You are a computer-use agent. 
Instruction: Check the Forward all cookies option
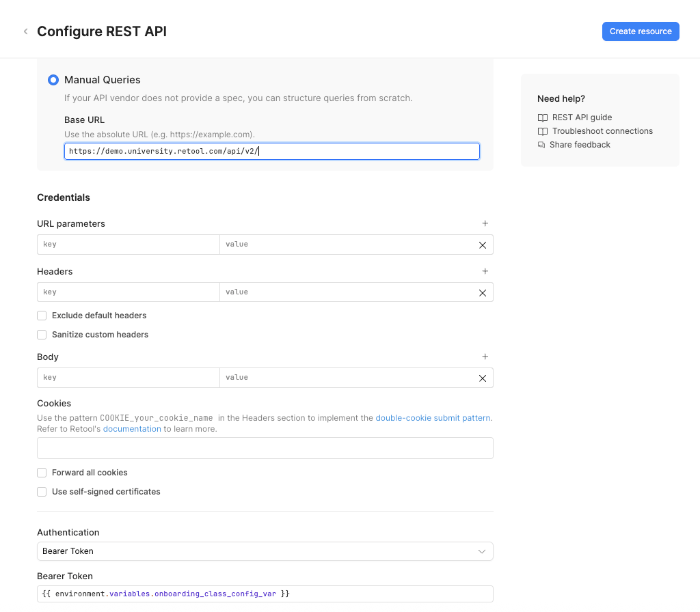(x=42, y=473)
